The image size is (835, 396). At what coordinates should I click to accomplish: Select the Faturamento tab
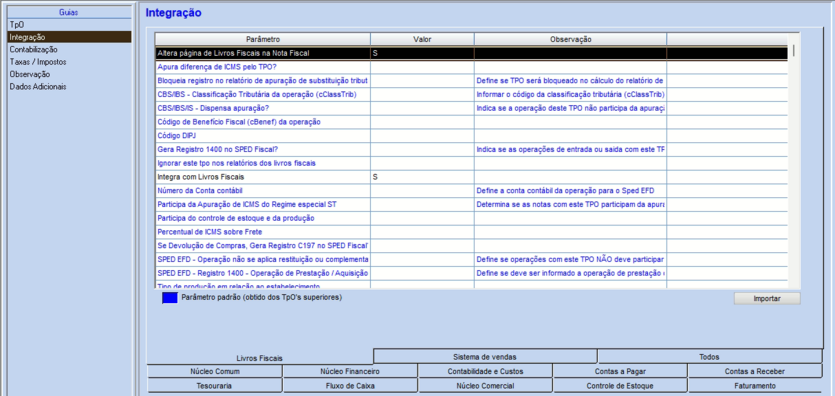tap(755, 386)
